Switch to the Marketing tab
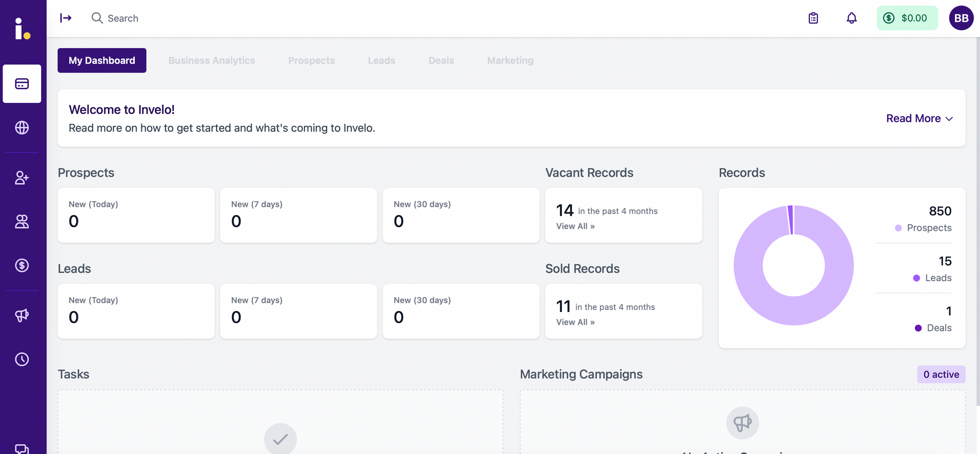The image size is (980, 454). click(x=511, y=60)
